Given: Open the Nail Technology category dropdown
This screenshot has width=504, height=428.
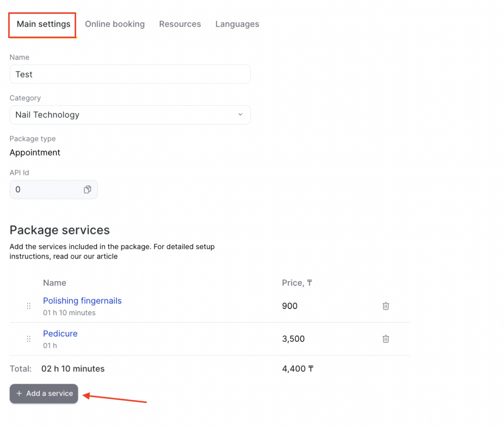Looking at the screenshot, I should [x=130, y=115].
